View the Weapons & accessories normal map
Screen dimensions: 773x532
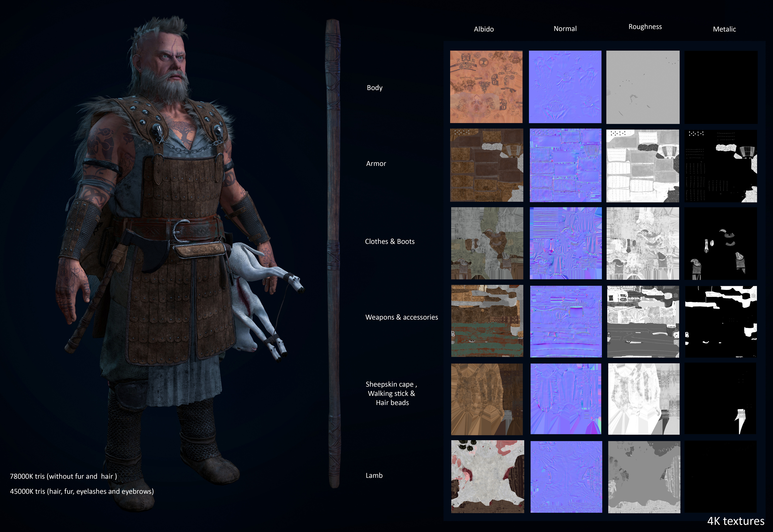point(566,322)
